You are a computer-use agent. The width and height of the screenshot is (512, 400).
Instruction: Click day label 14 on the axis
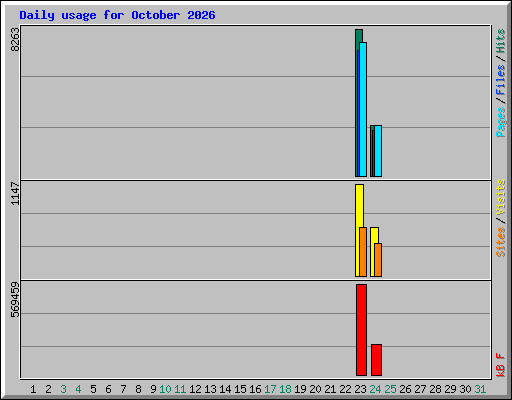(x=225, y=389)
